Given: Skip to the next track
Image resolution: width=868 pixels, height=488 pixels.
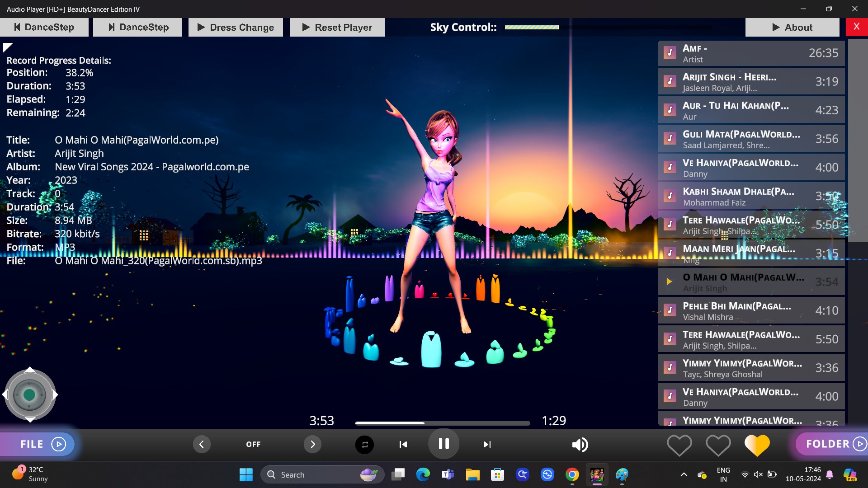Looking at the screenshot, I should click(487, 445).
